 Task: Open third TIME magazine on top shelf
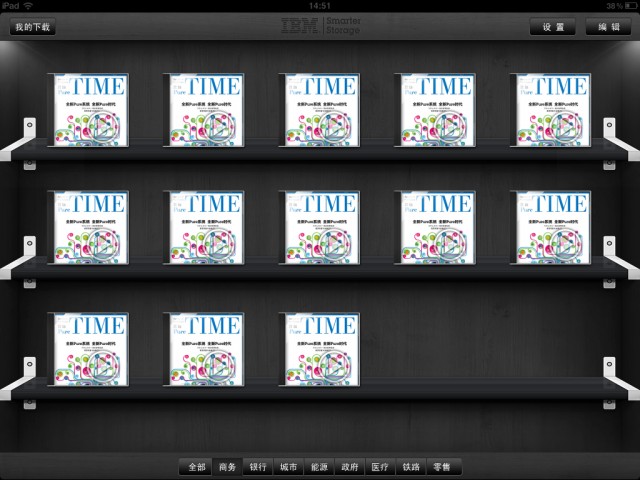coord(319,110)
